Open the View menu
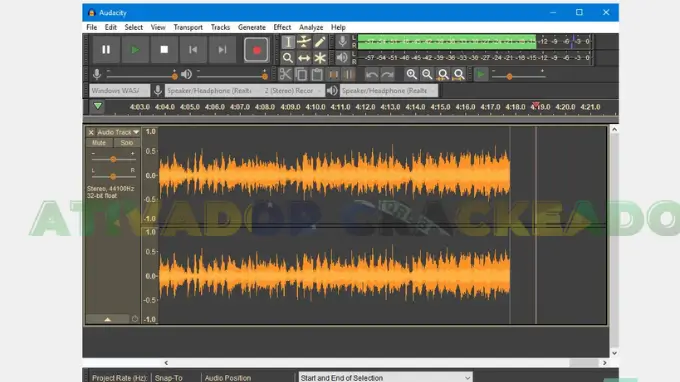The image size is (680, 382). pyautogui.click(x=158, y=27)
